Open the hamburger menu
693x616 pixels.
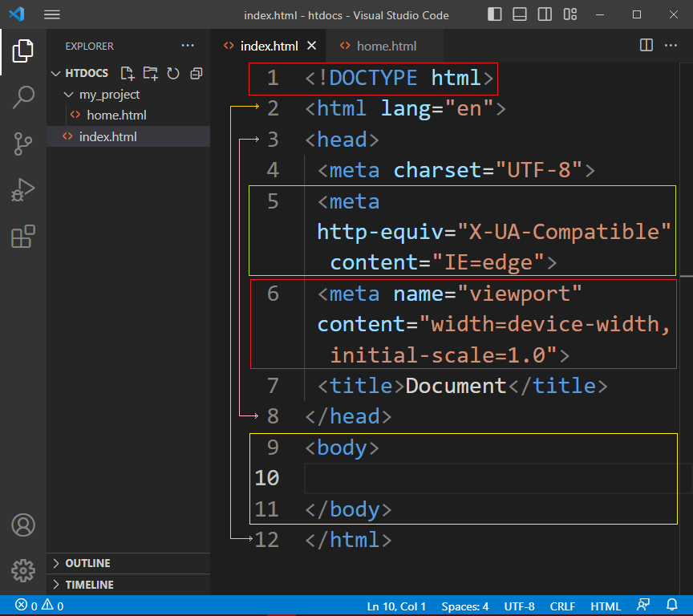pos(52,14)
